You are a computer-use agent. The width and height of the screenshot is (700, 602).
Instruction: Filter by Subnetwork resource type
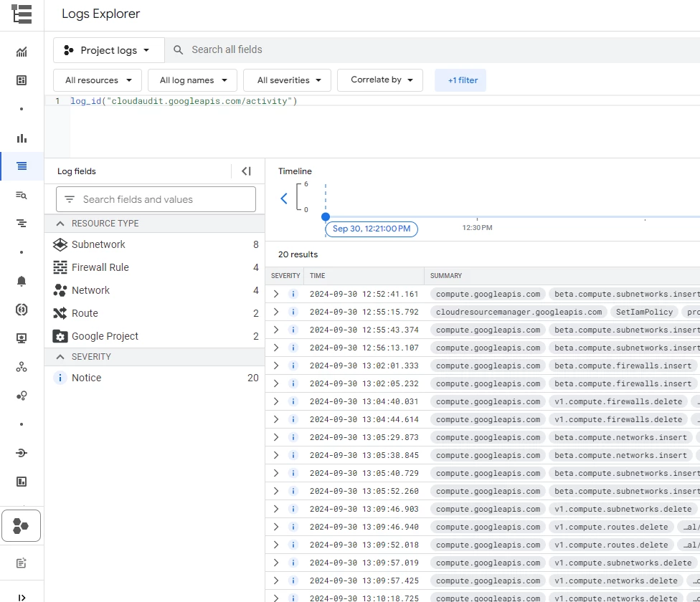click(154, 244)
